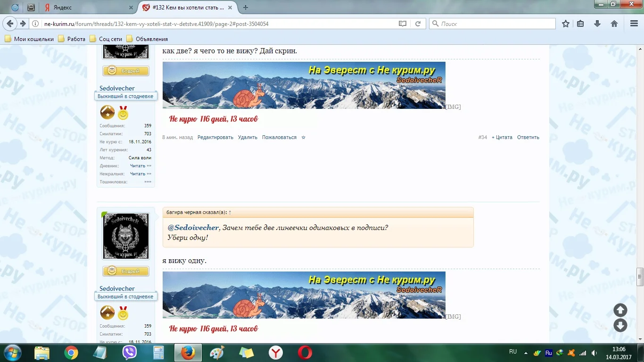This screenshot has height=362, width=644.
Task: Open the Объявления bookmarks folder
Action: pyautogui.click(x=147, y=39)
